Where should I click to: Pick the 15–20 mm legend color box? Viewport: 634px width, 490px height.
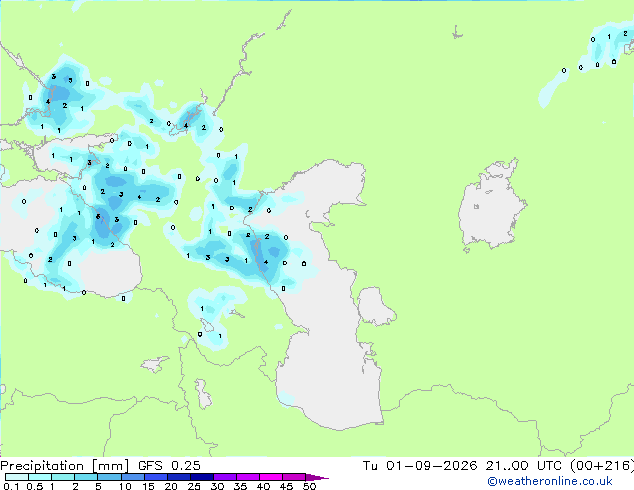tap(156, 477)
